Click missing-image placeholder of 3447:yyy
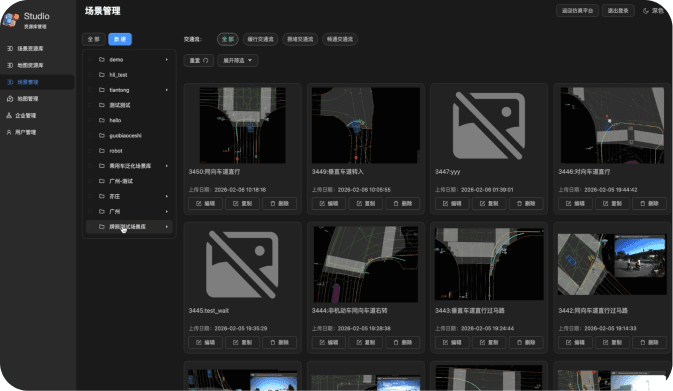 point(489,125)
